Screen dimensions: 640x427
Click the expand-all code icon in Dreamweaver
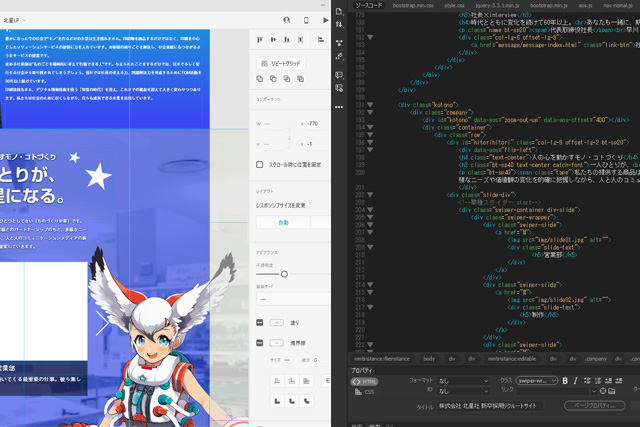tap(339, 42)
